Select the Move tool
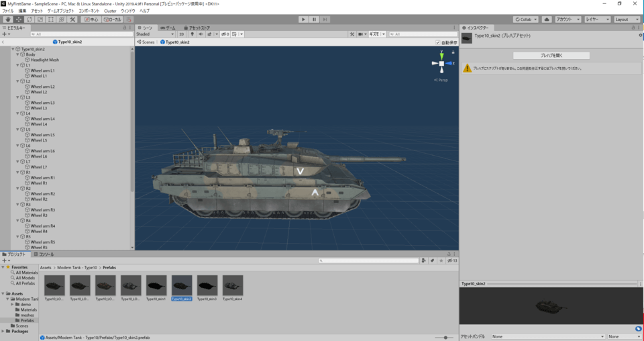The height and width of the screenshot is (341, 644). point(19,19)
